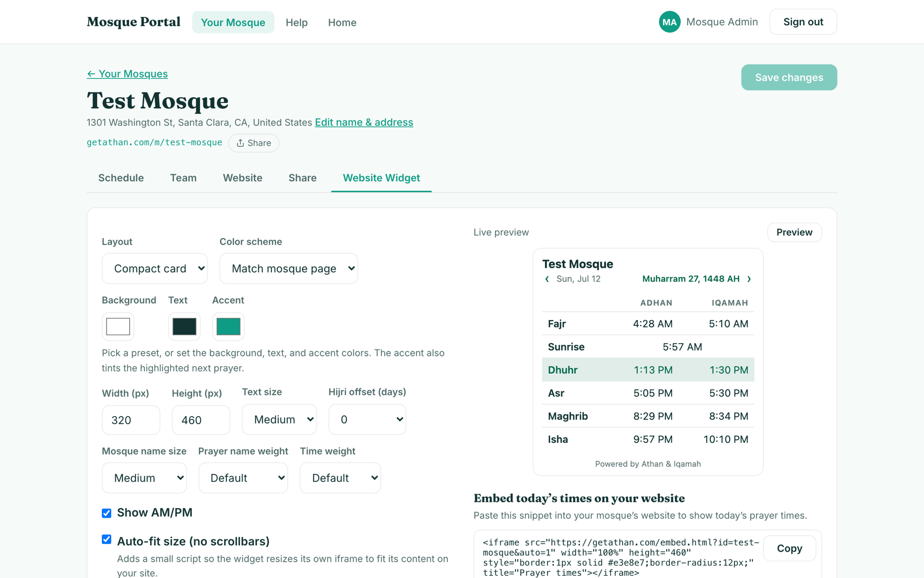Toggle the Show AM/PM checkbox
The width and height of the screenshot is (924, 578).
click(x=107, y=513)
